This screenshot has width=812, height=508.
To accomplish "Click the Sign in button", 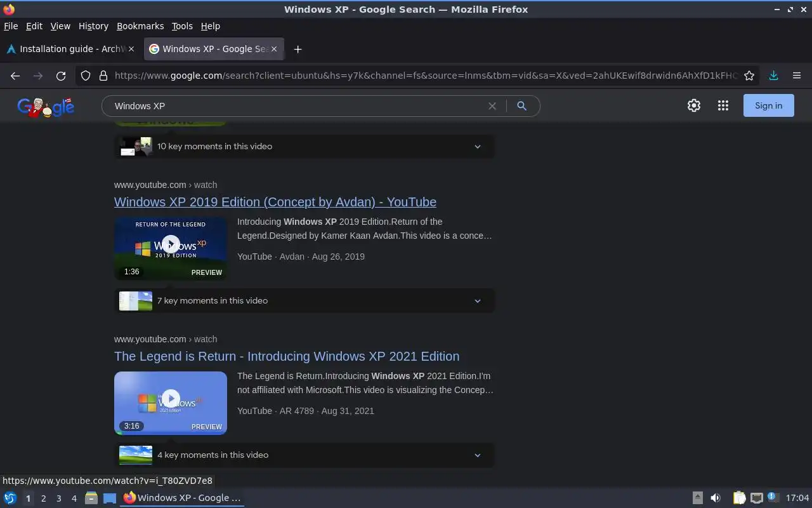I will point(768,106).
